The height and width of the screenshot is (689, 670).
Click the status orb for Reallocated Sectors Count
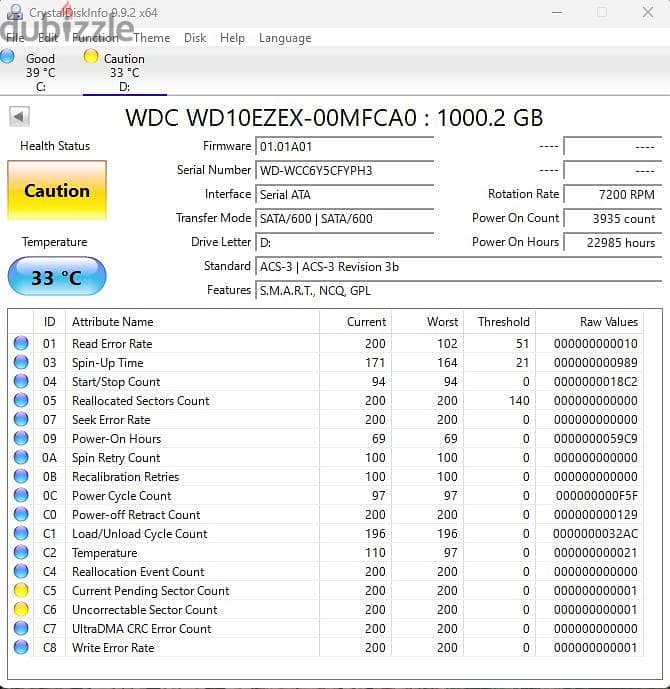click(21, 400)
